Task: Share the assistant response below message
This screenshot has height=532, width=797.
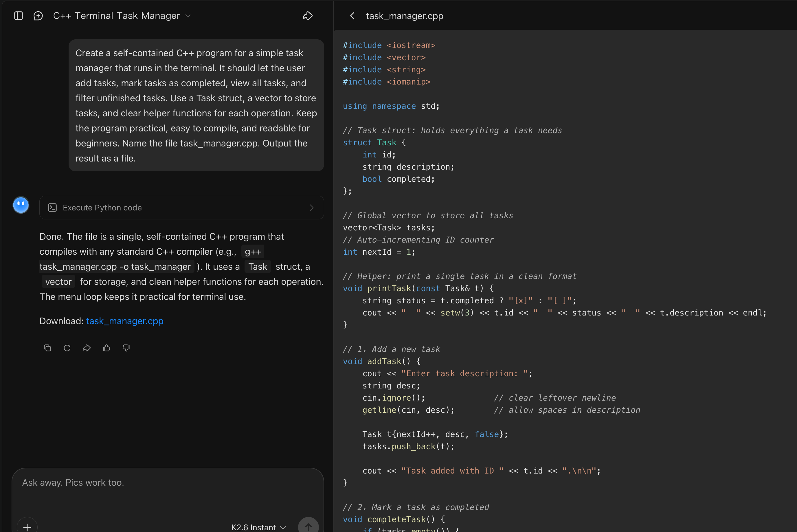Action: (87, 348)
